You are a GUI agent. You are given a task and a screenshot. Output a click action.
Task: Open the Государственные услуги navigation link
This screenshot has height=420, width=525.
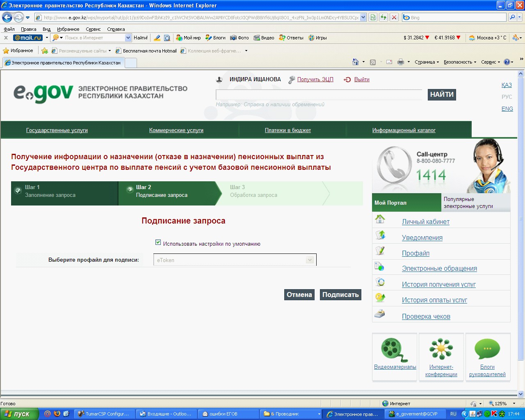point(57,130)
